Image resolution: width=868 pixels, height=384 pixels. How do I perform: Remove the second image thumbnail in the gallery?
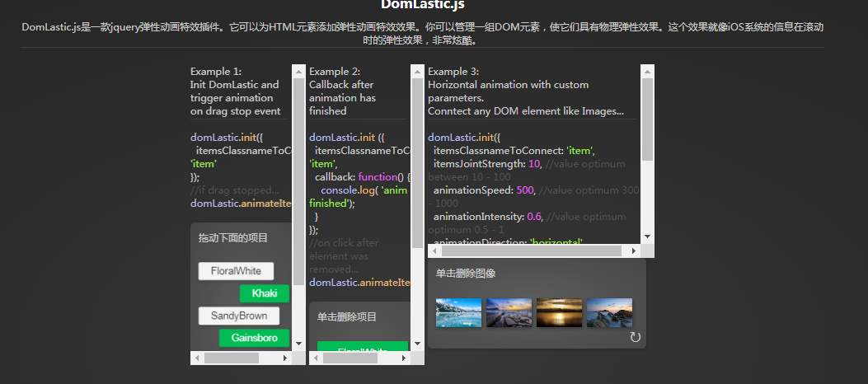[x=509, y=312]
